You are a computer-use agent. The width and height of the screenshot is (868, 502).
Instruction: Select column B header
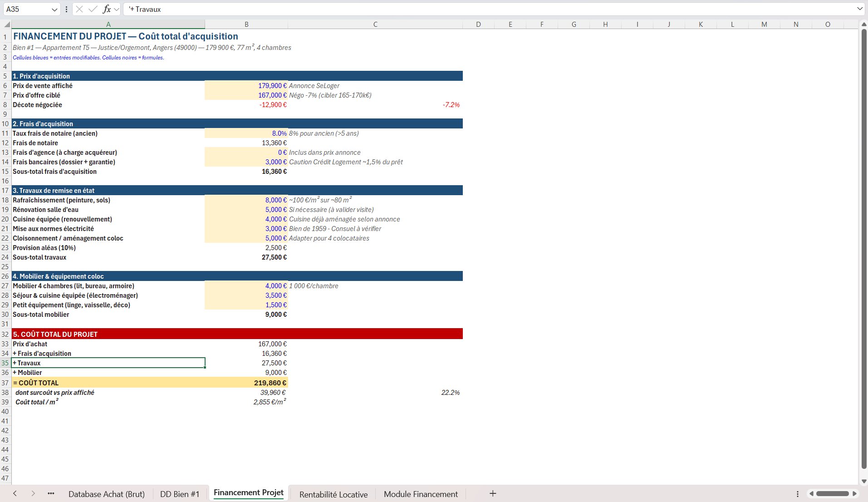point(246,25)
